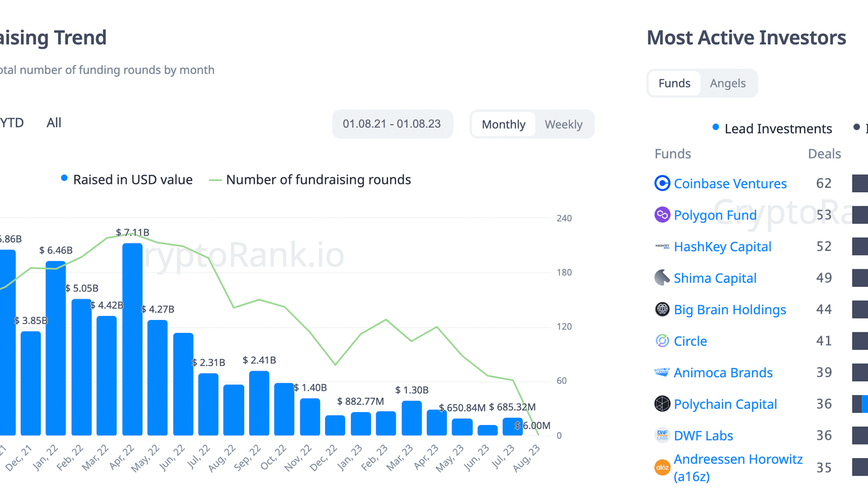Click the Circle logo icon

pos(662,341)
